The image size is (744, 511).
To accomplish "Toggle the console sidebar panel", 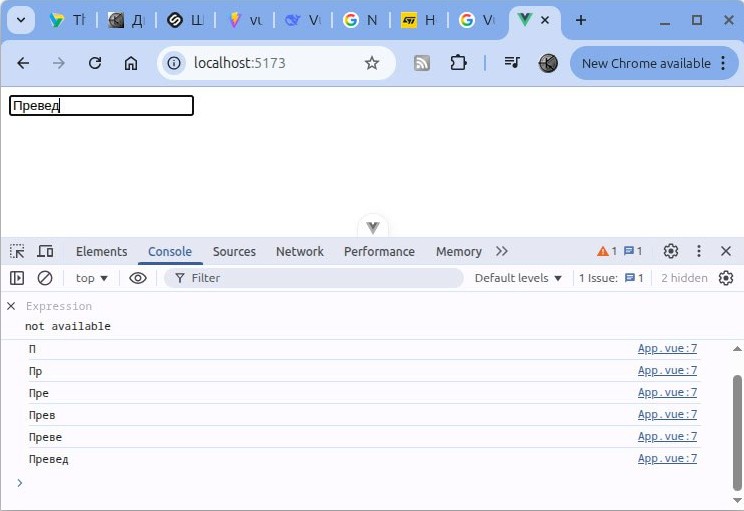I will point(17,278).
